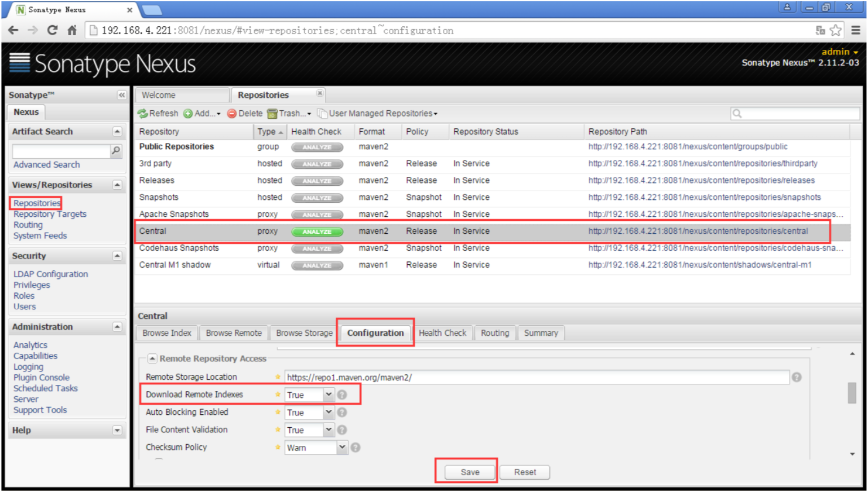Open the Routing tab in Central panel
Viewport: 868px width, 491px height.
495,333
